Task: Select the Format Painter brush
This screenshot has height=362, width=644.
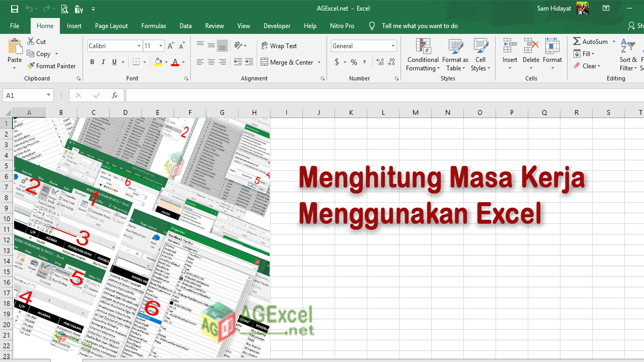Action: click(51, 66)
